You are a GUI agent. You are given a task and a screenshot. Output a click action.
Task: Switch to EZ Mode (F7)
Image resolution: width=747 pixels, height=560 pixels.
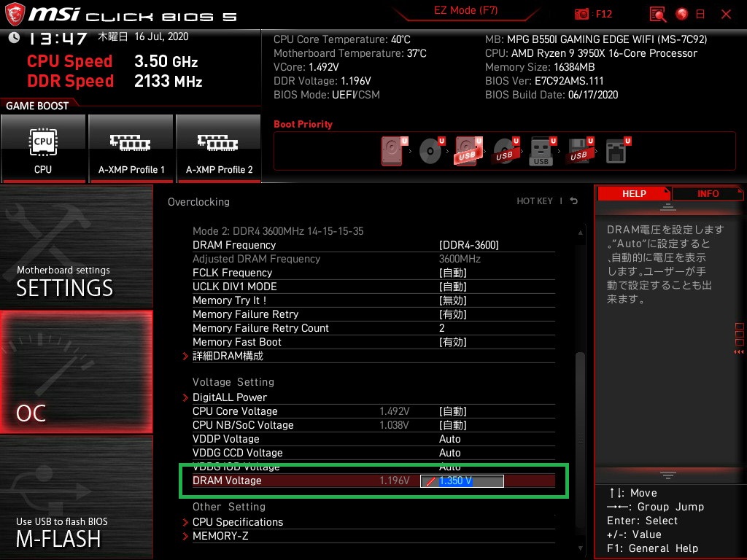click(465, 10)
